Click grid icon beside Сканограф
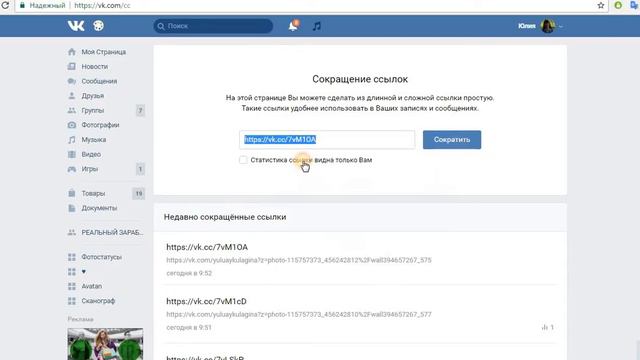 (72, 301)
